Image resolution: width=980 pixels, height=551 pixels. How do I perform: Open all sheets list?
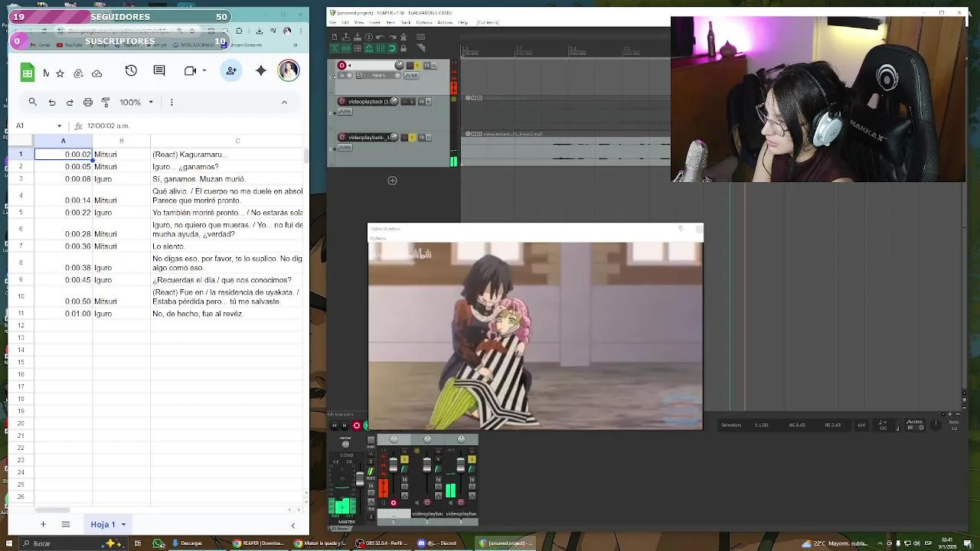point(66,524)
